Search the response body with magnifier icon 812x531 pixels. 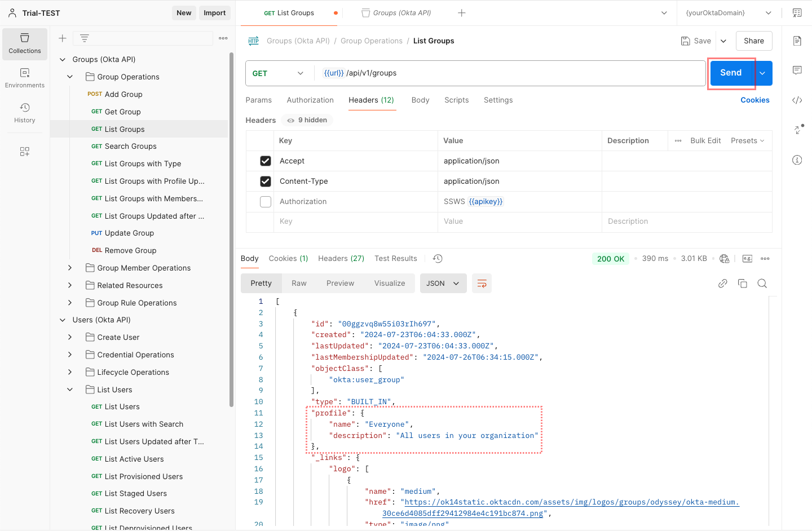point(762,284)
